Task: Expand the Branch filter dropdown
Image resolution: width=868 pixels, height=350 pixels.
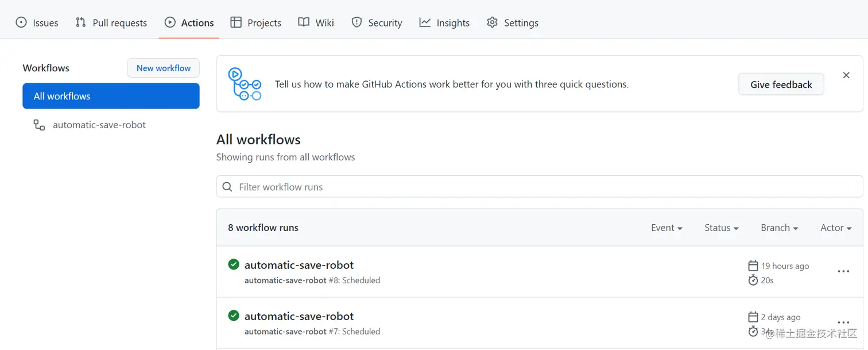Action: [x=780, y=228]
